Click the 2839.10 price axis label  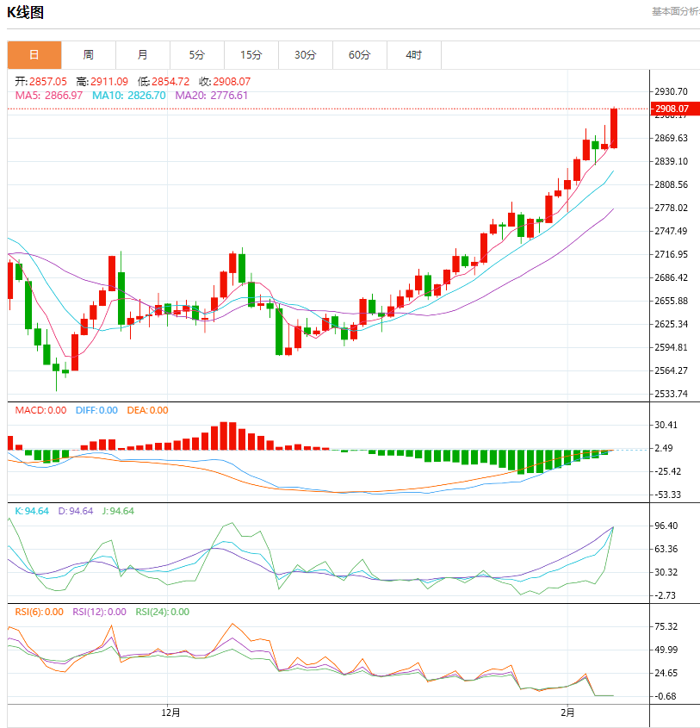tap(671, 161)
